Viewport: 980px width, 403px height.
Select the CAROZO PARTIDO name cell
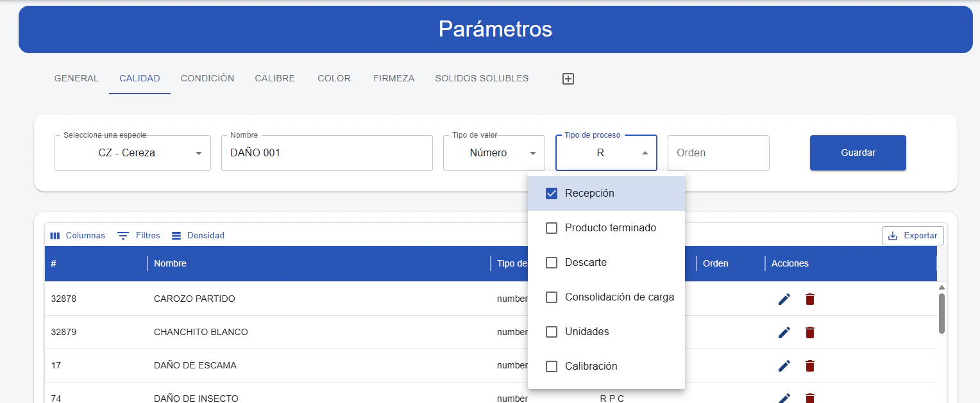point(319,299)
